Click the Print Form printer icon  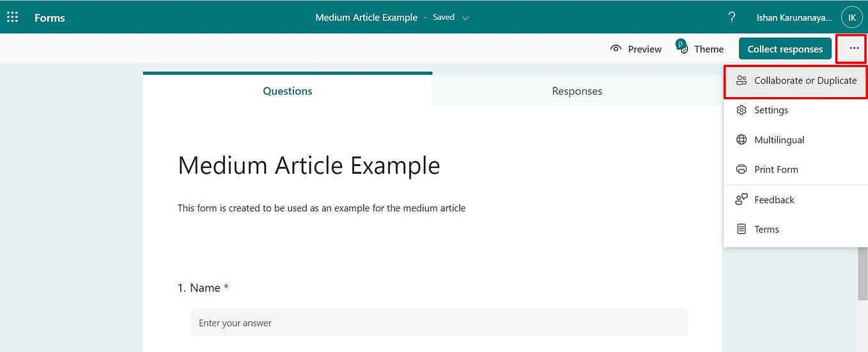(x=741, y=169)
